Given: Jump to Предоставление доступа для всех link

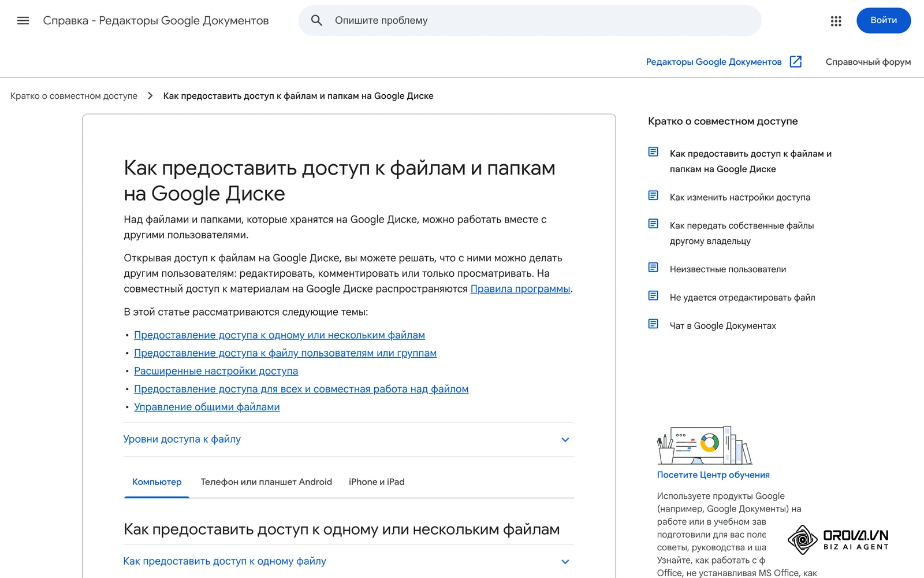Looking at the screenshot, I should pos(301,389).
